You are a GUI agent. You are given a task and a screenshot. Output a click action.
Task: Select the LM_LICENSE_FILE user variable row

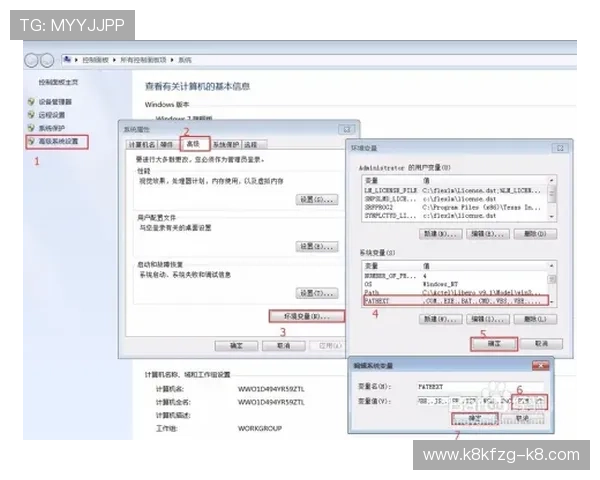click(x=456, y=190)
